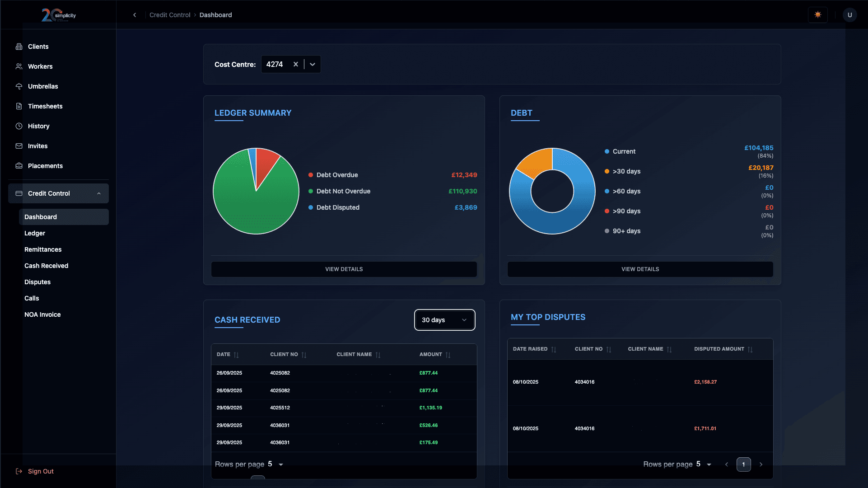Open the Remittances page

coord(42,249)
